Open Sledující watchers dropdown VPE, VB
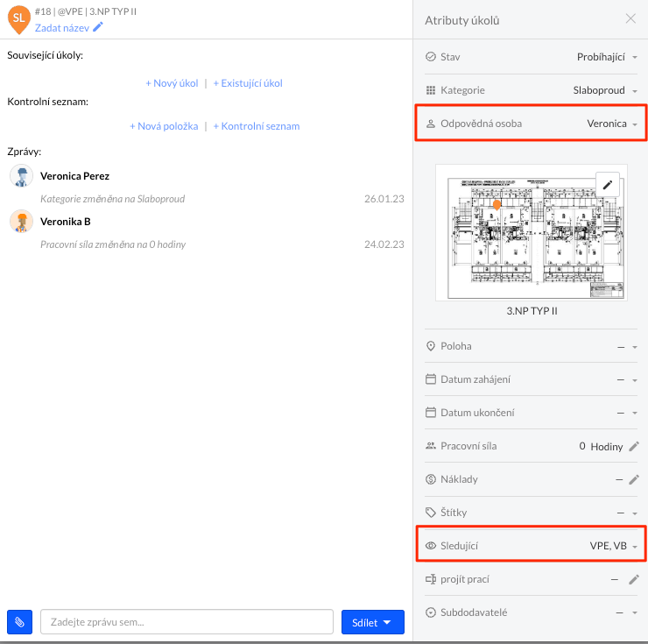648x644 pixels. point(613,546)
